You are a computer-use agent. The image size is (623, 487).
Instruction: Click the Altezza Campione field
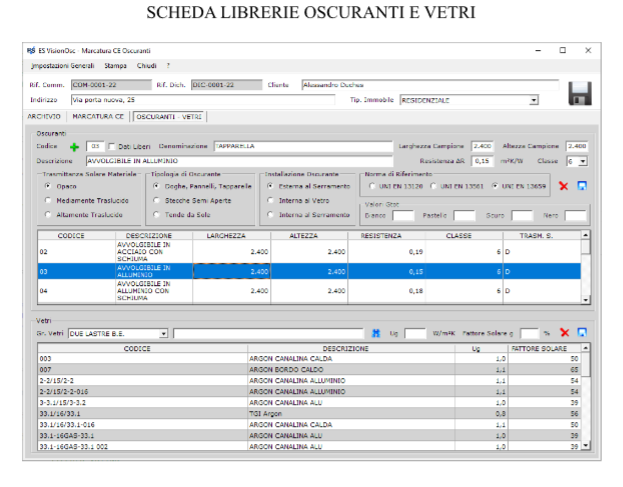coord(577,146)
